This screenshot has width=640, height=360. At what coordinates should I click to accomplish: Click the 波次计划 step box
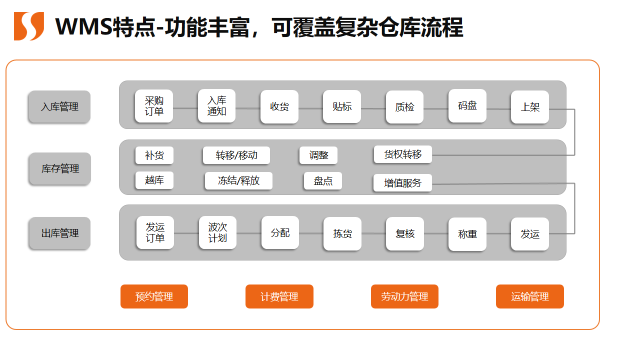click(x=218, y=233)
